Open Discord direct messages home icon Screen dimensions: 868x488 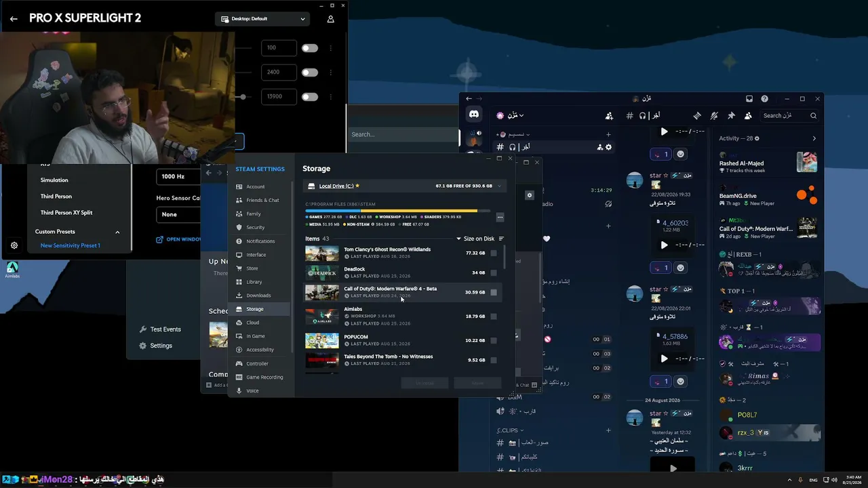tap(474, 115)
